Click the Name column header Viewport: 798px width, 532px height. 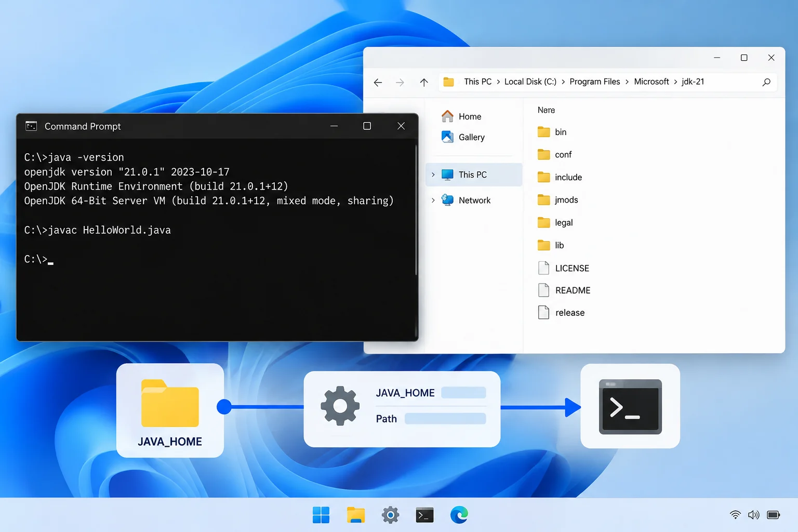click(x=546, y=110)
